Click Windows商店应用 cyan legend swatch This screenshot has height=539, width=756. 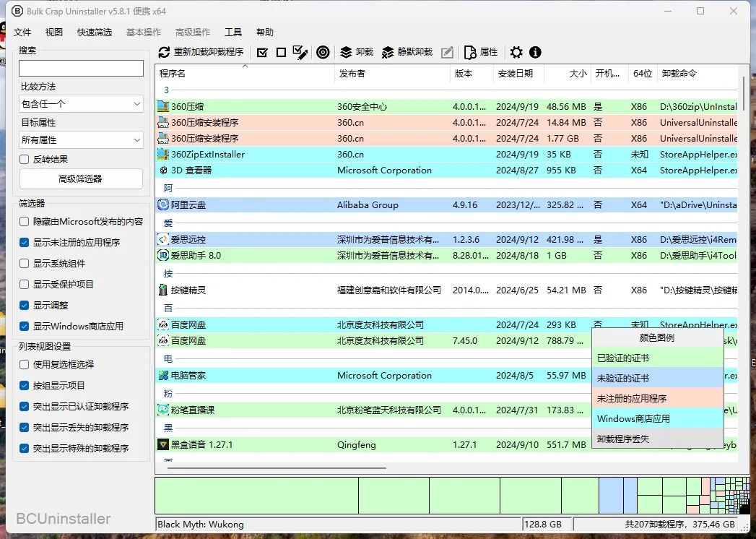658,419
